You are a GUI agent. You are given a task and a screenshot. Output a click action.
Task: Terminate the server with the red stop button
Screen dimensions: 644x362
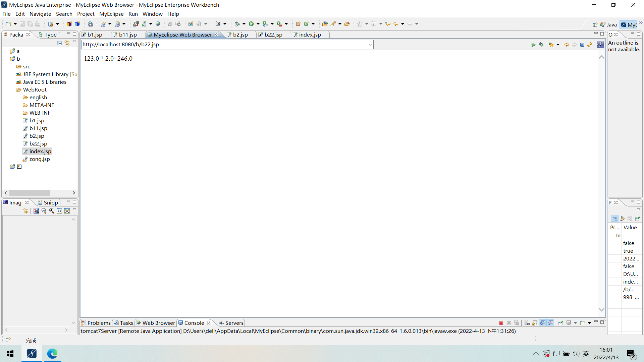501,323
